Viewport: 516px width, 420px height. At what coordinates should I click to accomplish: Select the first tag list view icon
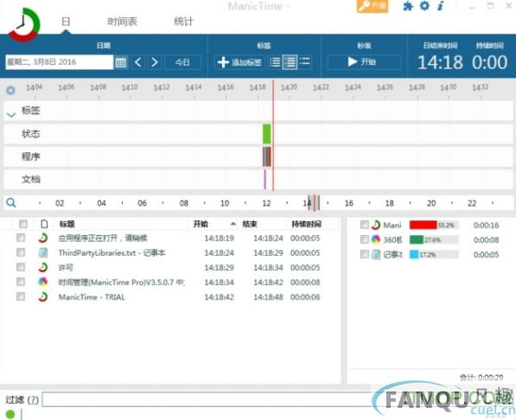[275, 62]
